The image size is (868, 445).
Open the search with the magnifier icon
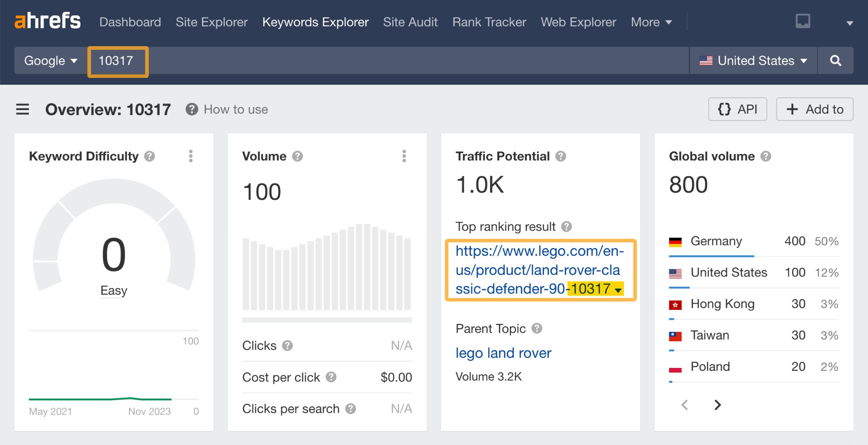(835, 61)
